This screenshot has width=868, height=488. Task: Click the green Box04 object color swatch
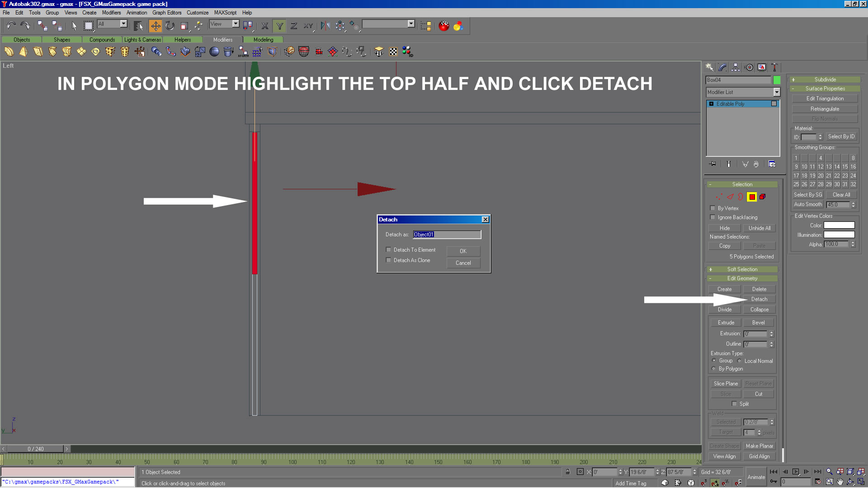pos(777,80)
